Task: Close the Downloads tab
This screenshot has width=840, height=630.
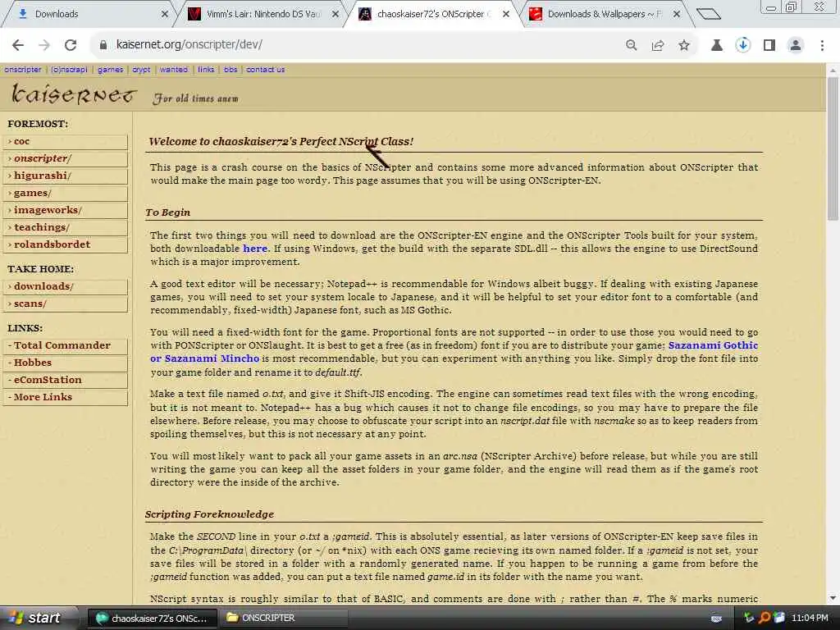Action: 164,14
